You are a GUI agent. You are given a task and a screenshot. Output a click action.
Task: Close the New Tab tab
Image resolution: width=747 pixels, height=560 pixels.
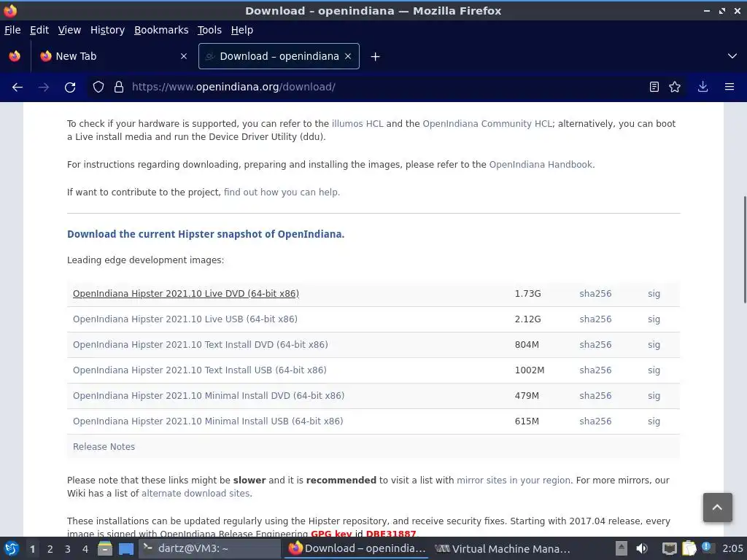(x=184, y=56)
